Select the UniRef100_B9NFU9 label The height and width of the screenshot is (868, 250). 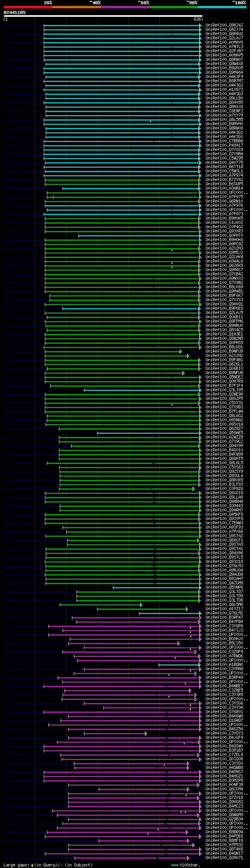224,351
